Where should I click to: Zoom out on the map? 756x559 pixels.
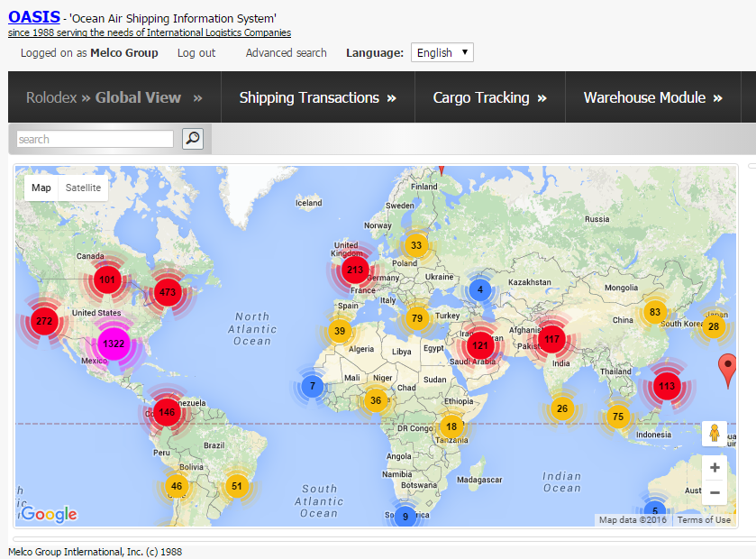coord(715,492)
